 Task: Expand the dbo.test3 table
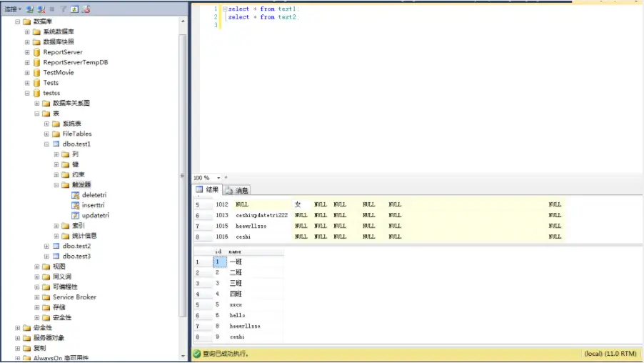click(46, 256)
